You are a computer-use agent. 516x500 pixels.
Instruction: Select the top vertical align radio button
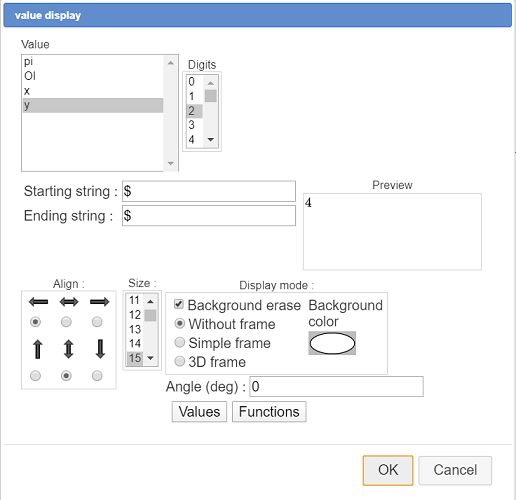[x=35, y=376]
